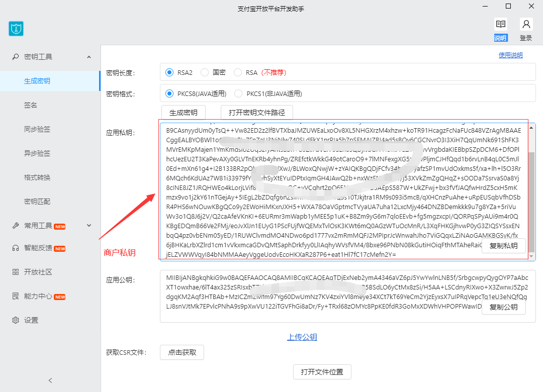543x392 pixels.
Task: Click the 开放社区 grid icon
Action: click(x=16, y=272)
